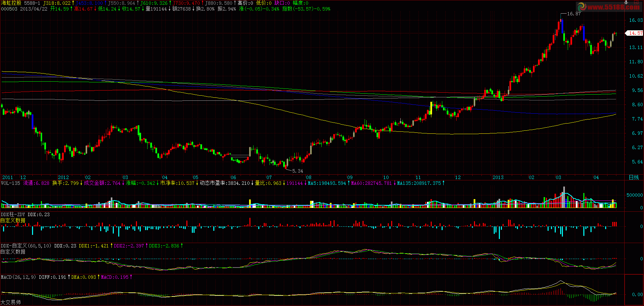Click the low price 低14.24

click(x=107, y=9)
